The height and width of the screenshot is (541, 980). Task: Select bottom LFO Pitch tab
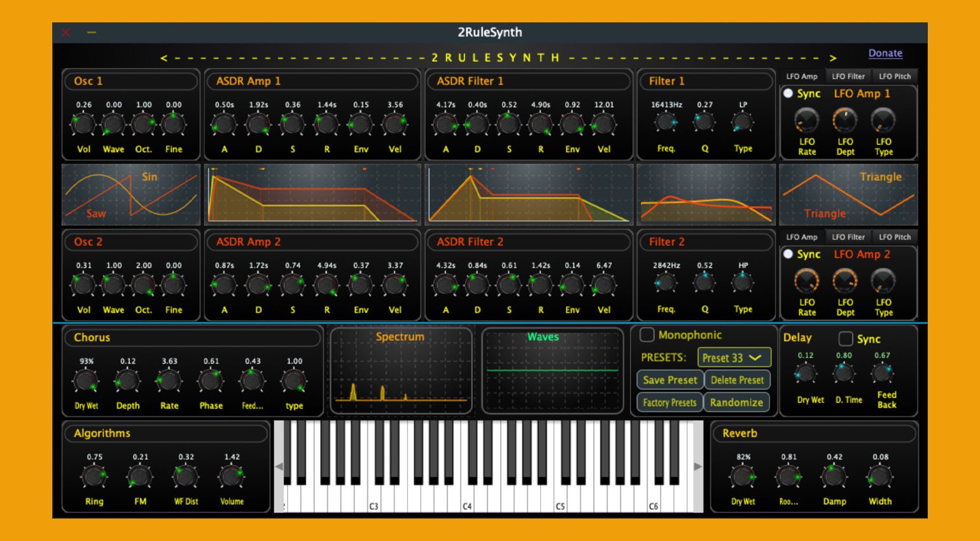pyautogui.click(x=895, y=237)
